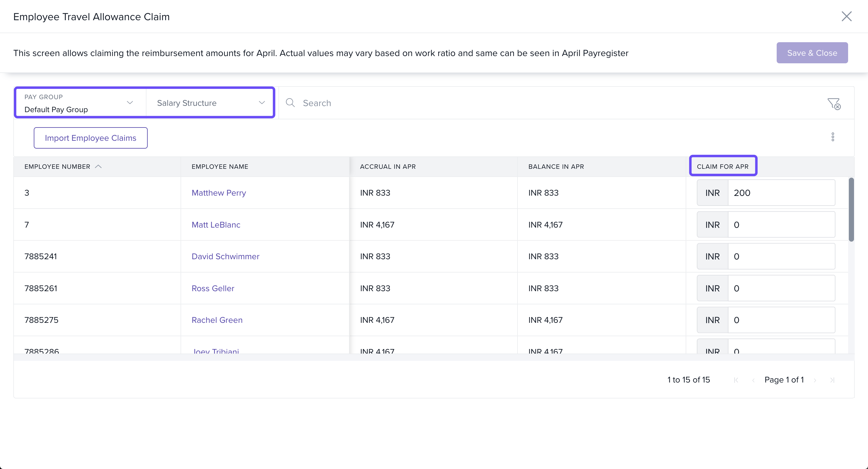Image resolution: width=868 pixels, height=469 pixels.
Task: Go to next page arrow
Action: pos(815,380)
